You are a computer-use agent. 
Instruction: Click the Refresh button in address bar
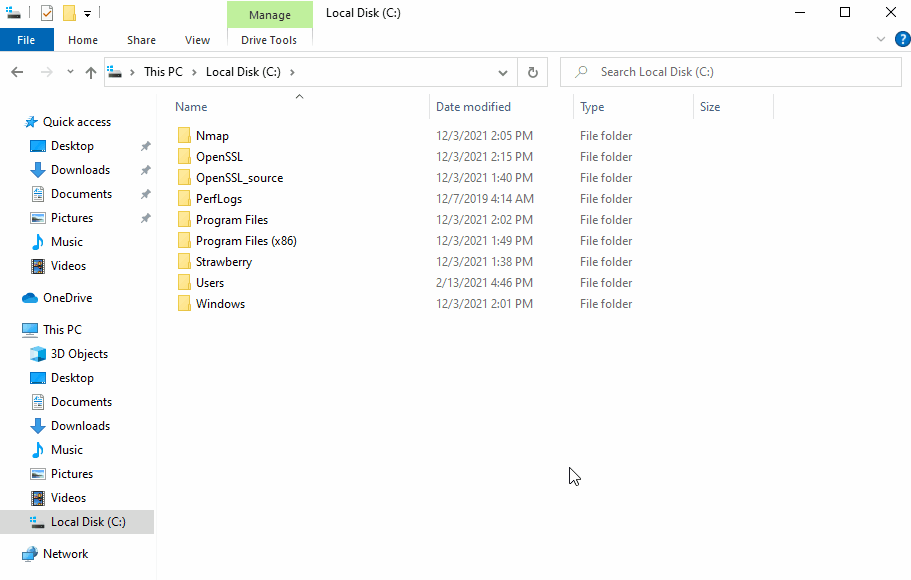[532, 72]
